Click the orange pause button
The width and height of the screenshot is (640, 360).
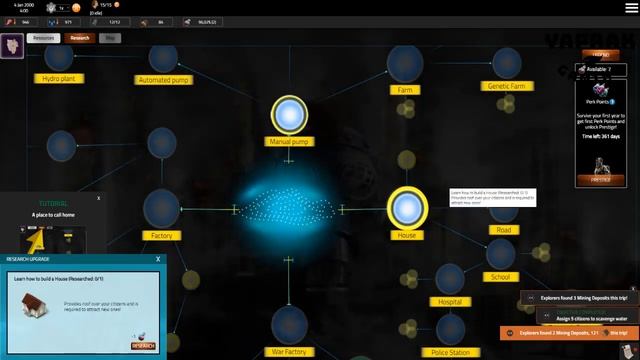coord(76,8)
